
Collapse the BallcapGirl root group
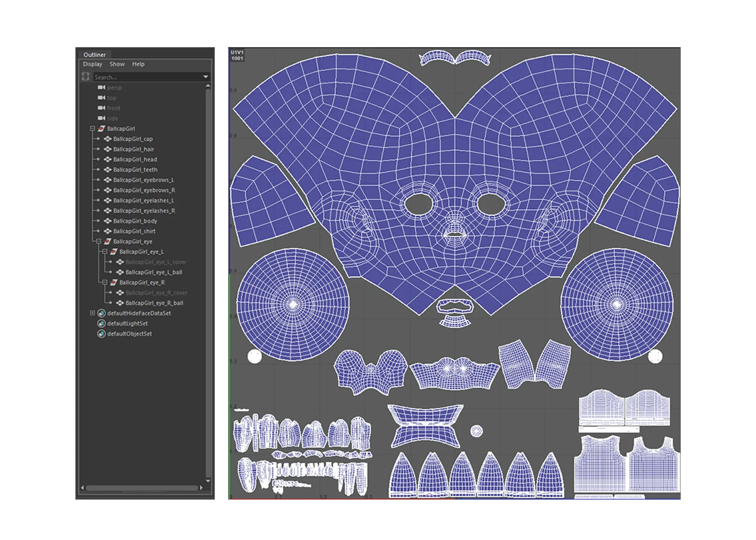coord(93,129)
